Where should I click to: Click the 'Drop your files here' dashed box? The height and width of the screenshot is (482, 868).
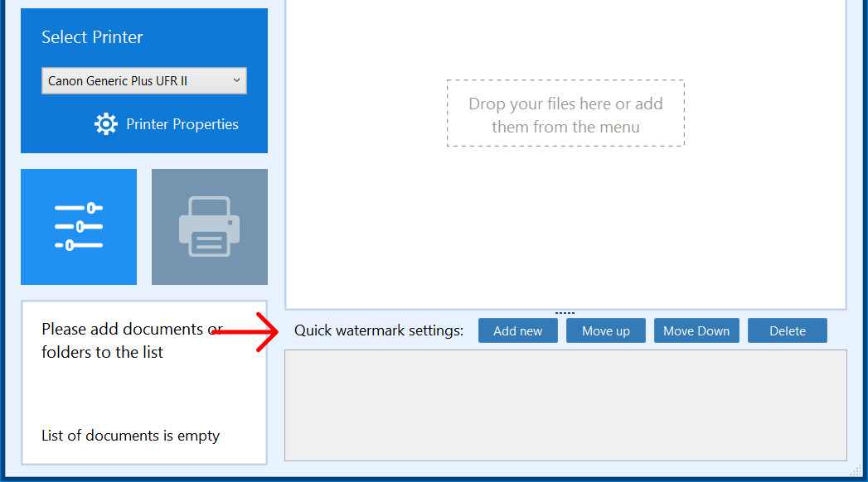pyautogui.click(x=565, y=114)
